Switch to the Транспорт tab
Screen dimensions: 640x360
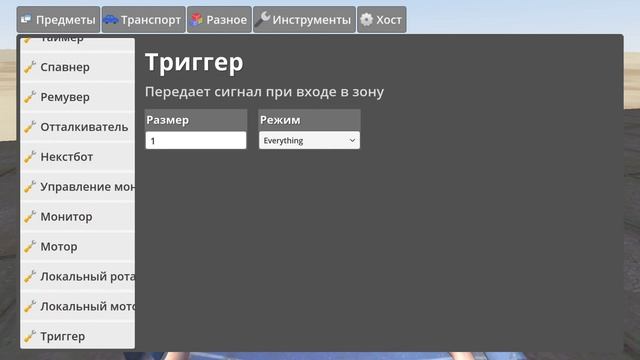144,20
